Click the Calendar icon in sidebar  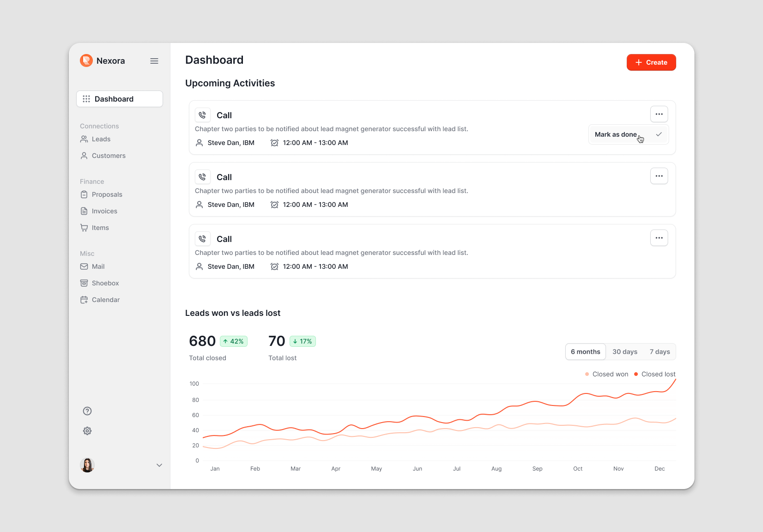tap(84, 300)
